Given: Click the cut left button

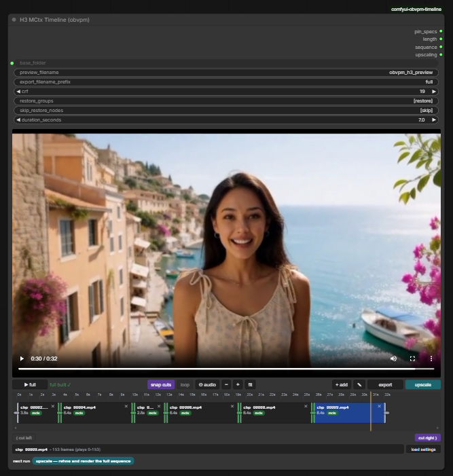Looking at the screenshot, I should pos(24,438).
